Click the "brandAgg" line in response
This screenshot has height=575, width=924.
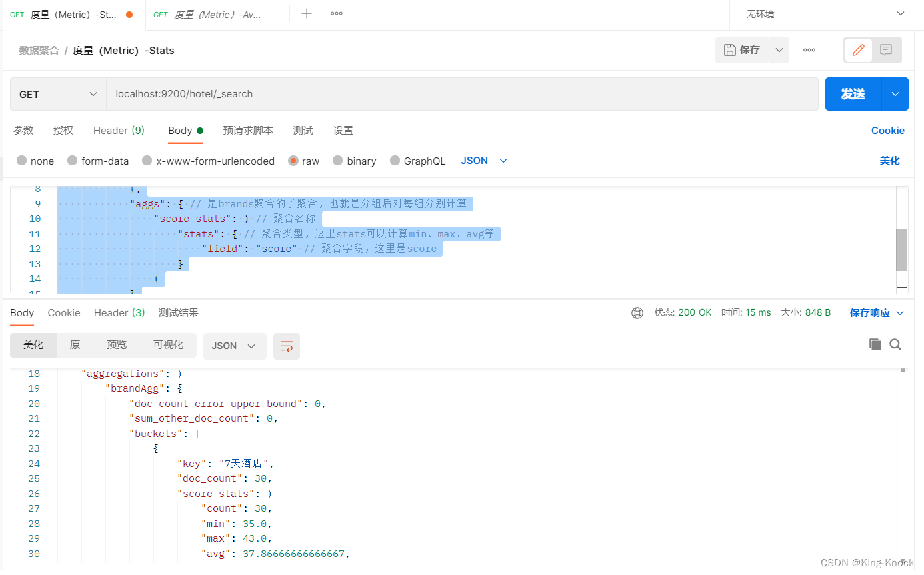click(x=143, y=388)
